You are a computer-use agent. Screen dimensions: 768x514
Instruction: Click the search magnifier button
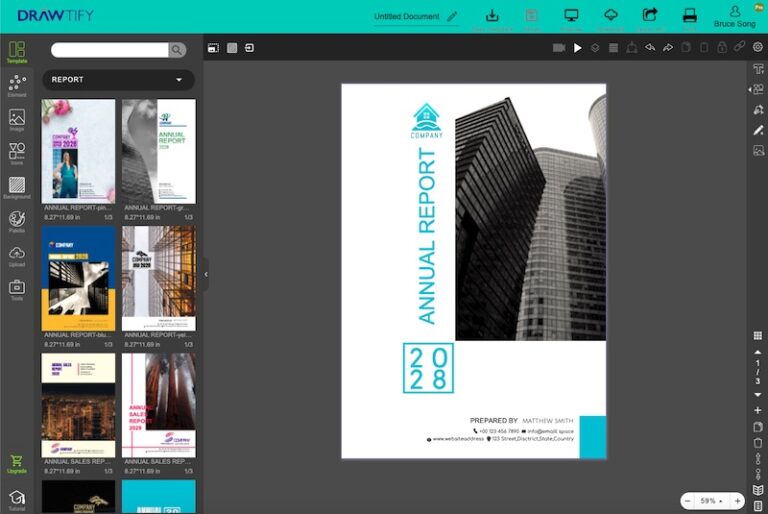176,49
